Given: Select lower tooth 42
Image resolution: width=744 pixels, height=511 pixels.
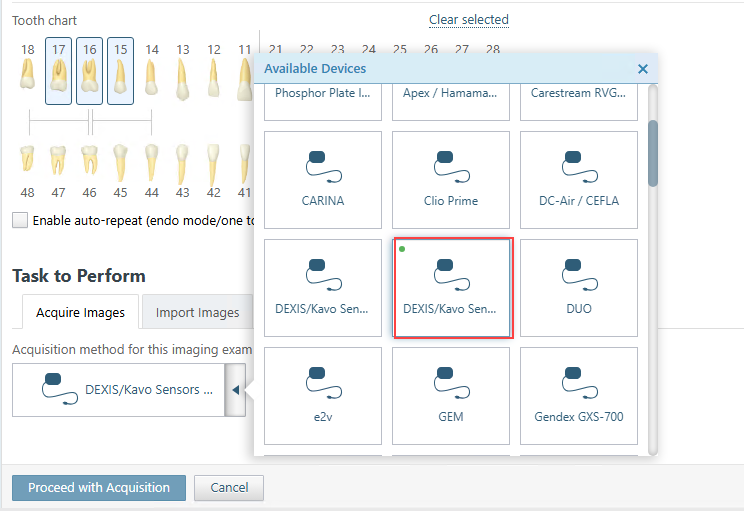Looking at the screenshot, I should (x=214, y=172).
